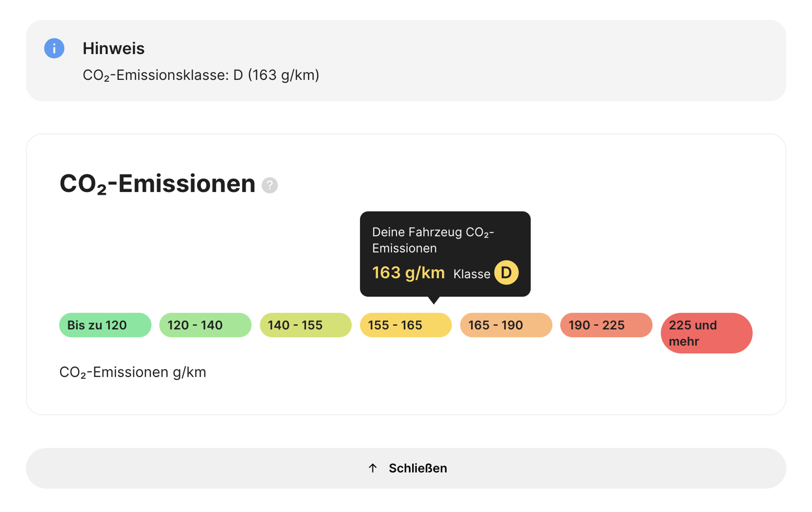
Task: Select the '120 - 140' emission range
Action: 205,325
